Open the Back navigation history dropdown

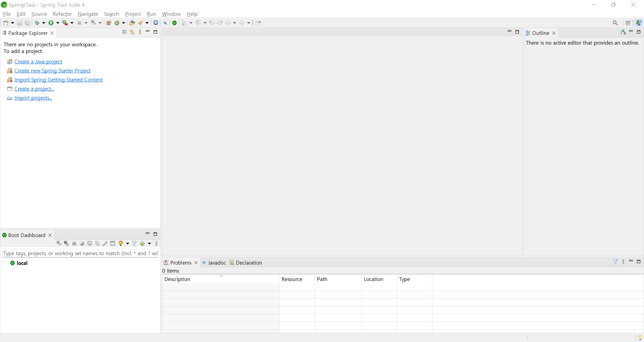click(234, 23)
